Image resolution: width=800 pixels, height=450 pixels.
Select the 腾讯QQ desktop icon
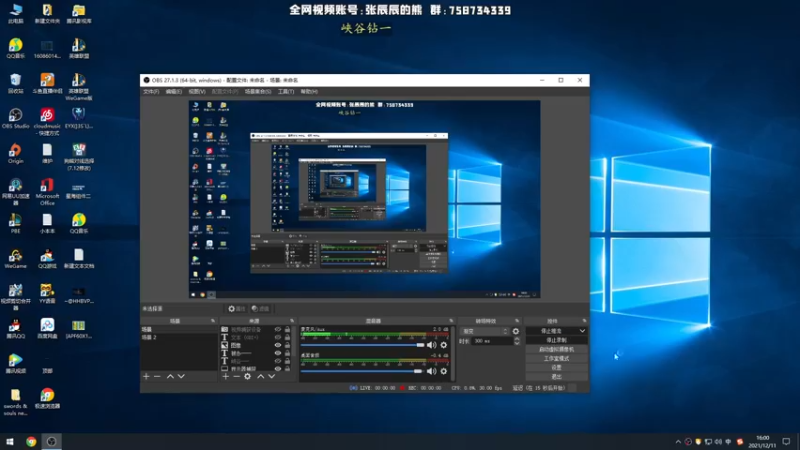pos(15,329)
